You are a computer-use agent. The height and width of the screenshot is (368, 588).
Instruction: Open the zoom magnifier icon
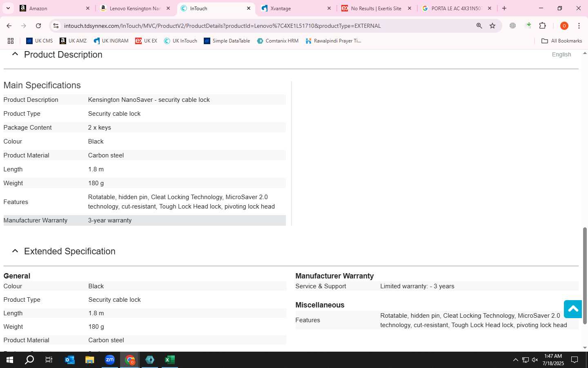coord(479,26)
